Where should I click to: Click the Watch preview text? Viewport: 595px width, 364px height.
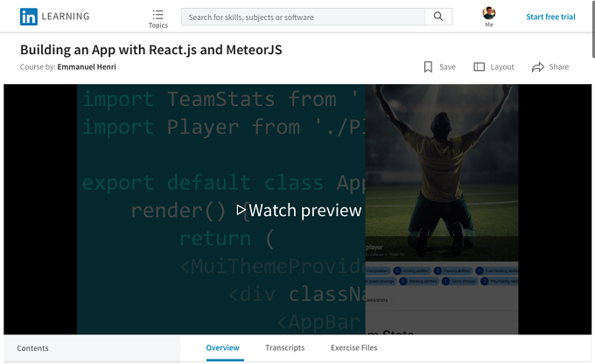click(305, 210)
